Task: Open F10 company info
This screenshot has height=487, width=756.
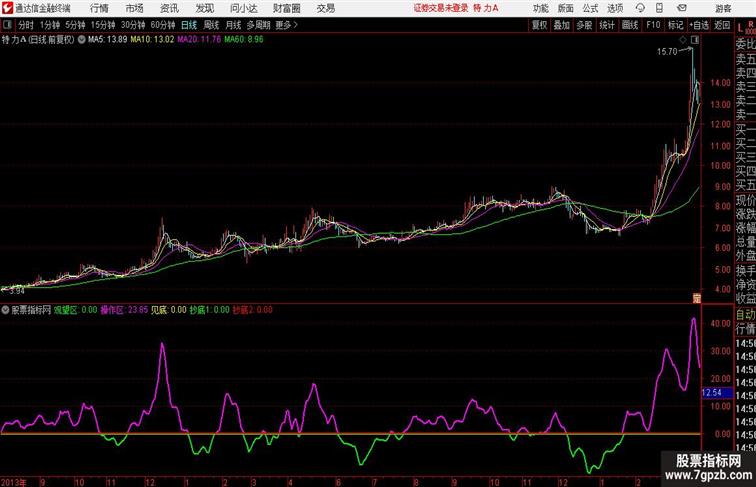Action: (653, 25)
